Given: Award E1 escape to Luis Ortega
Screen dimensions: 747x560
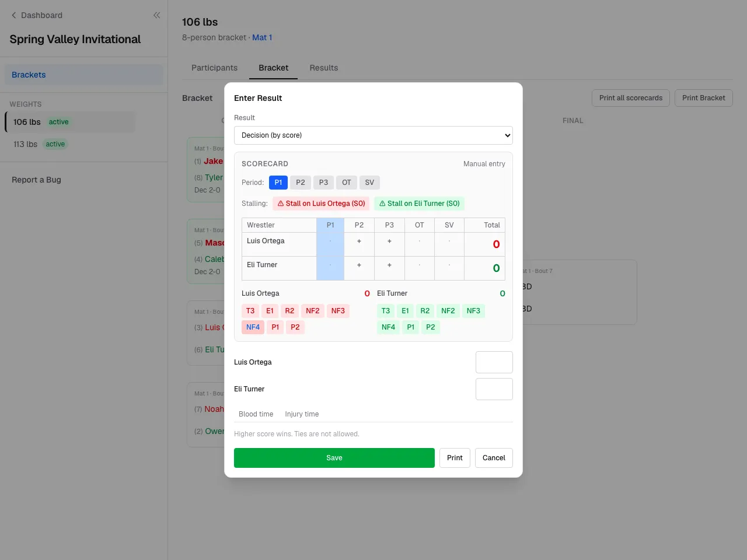Looking at the screenshot, I should (x=270, y=311).
